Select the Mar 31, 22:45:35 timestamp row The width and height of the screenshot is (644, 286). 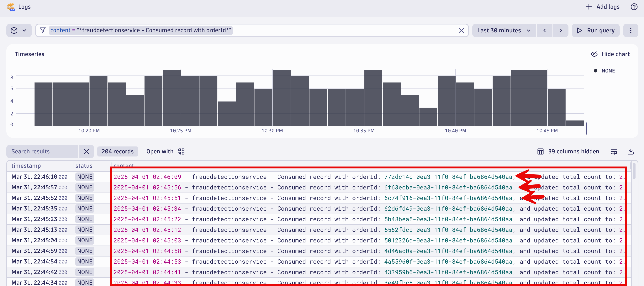tap(39, 208)
